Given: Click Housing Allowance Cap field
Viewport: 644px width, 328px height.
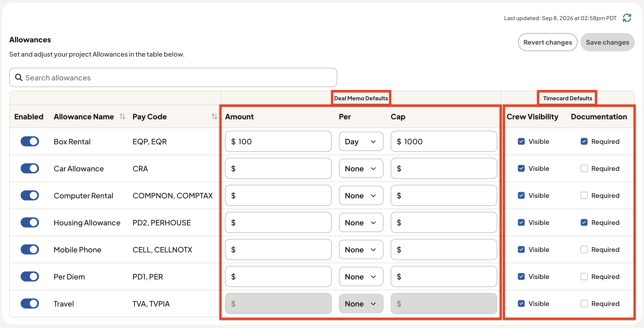Looking at the screenshot, I should 444,222.
